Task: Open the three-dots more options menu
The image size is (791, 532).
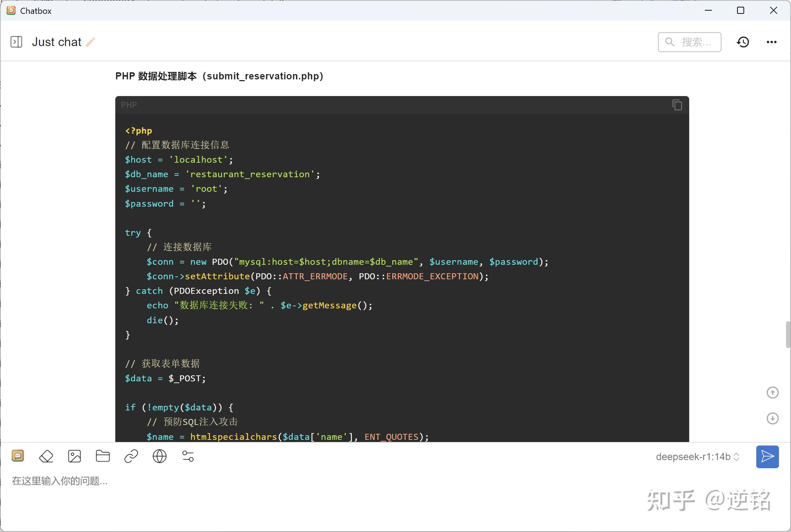Action: pos(771,42)
